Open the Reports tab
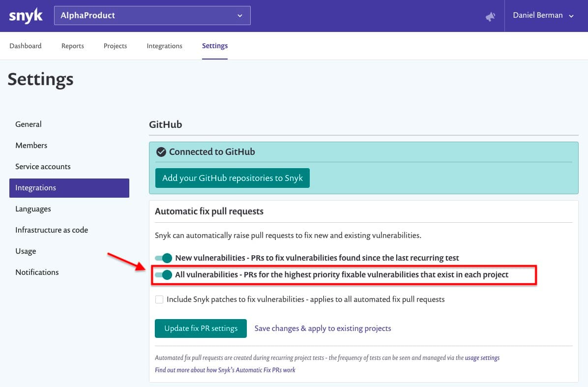Screen dimensions: 588x387 (73, 46)
